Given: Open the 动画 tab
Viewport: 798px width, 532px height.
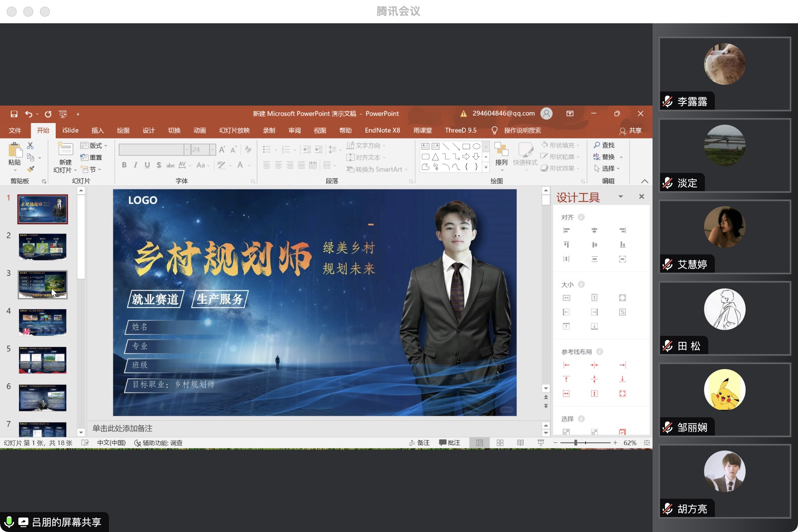Looking at the screenshot, I should 200,131.
